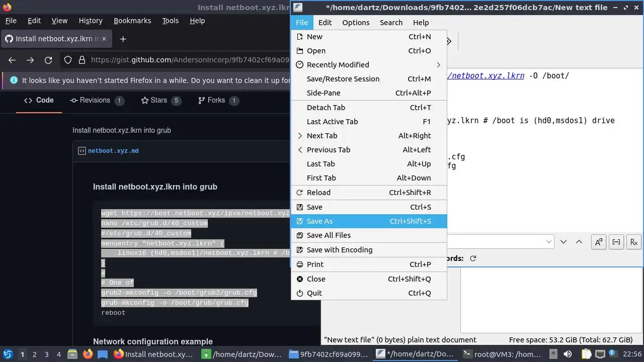Open the editor's Search menu

(391, 23)
